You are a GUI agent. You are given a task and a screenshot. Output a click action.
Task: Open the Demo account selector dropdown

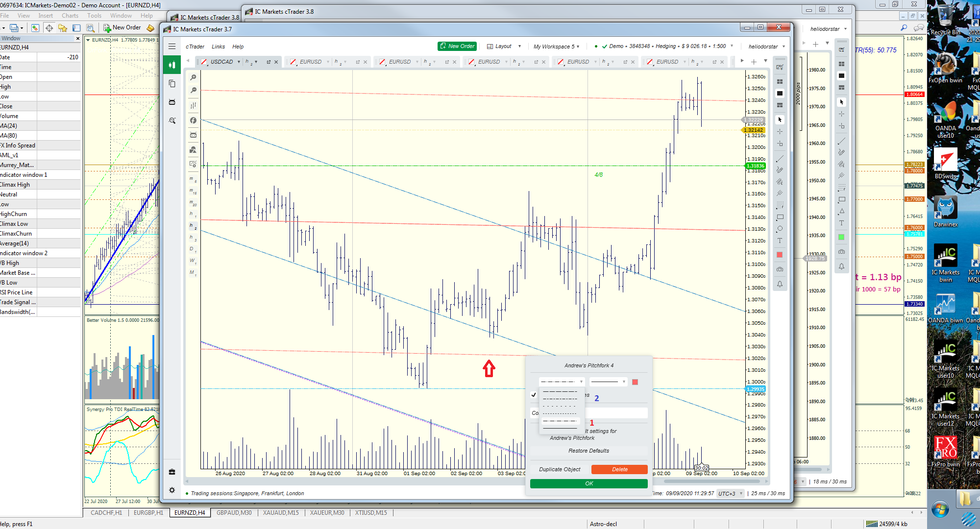tap(663, 47)
